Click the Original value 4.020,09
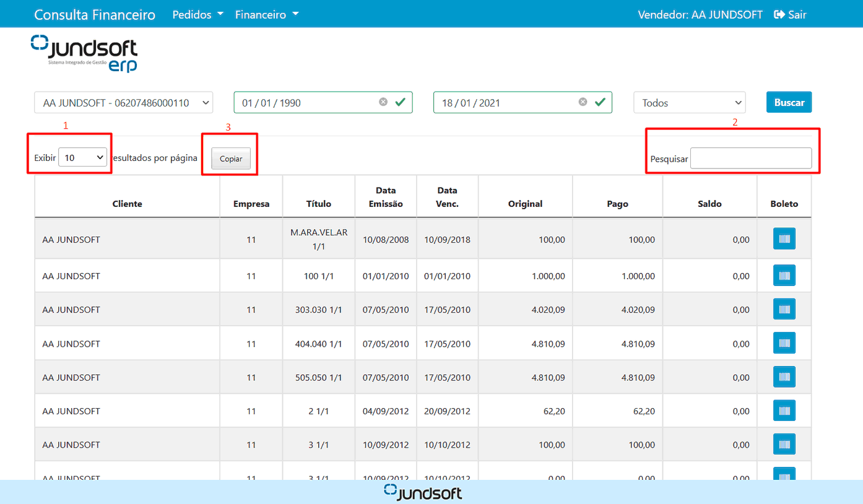 [548, 310]
